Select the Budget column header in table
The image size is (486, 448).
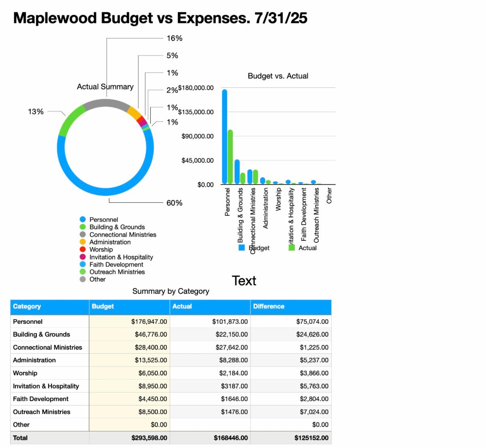point(129,307)
